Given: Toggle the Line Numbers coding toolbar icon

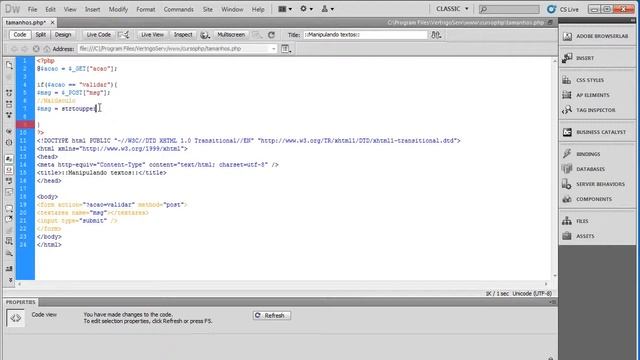Looking at the screenshot, I should point(9,159).
